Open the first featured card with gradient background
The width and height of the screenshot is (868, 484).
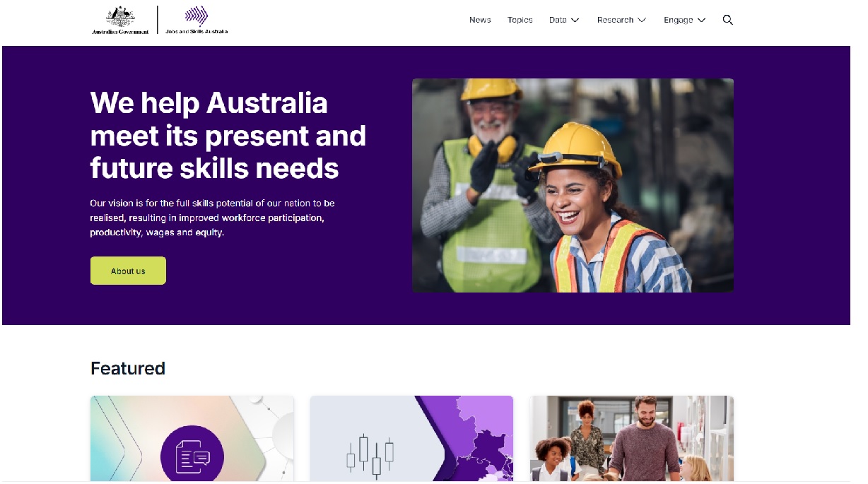[x=192, y=439]
